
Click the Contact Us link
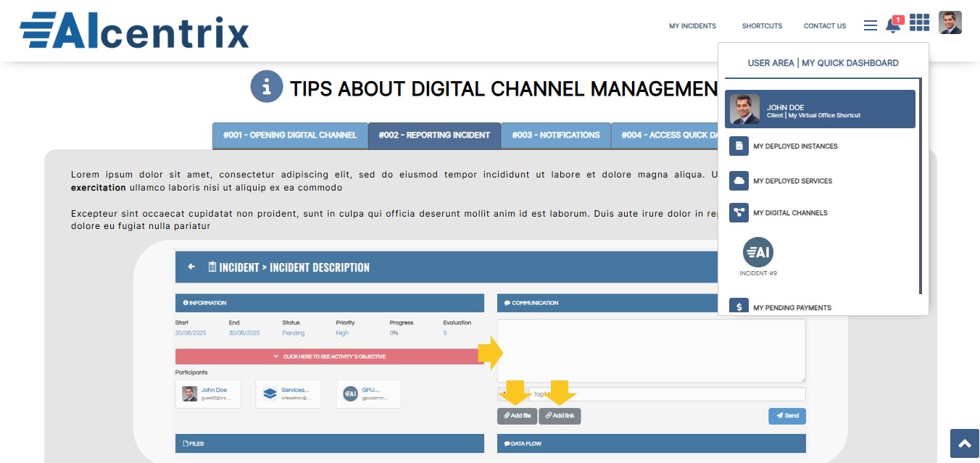(x=824, y=26)
